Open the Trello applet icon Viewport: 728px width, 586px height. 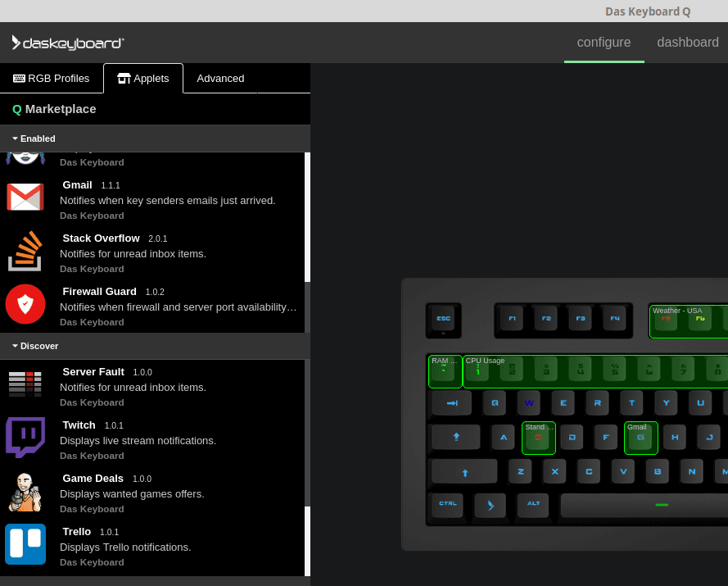click(x=25, y=543)
